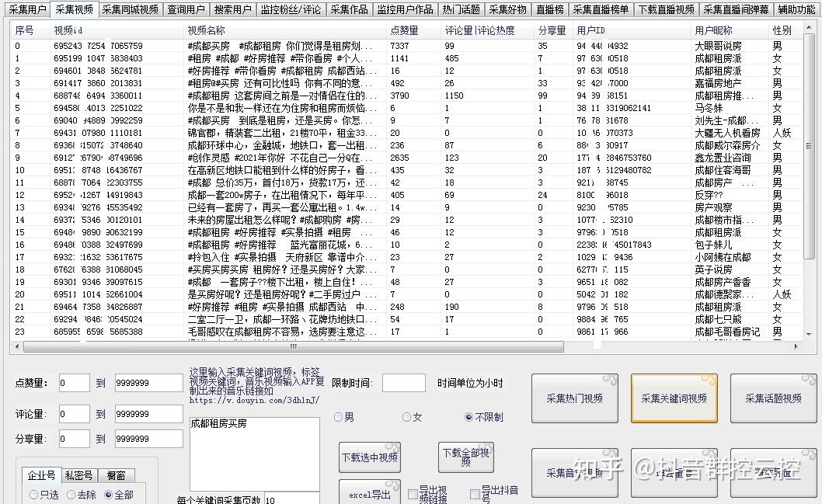Open the 采集同城视频 tab
This screenshot has width=822, height=504.
130,9
